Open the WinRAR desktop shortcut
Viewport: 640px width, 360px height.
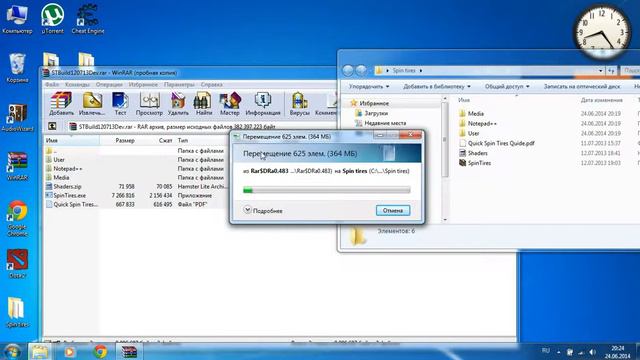pyautogui.click(x=17, y=166)
